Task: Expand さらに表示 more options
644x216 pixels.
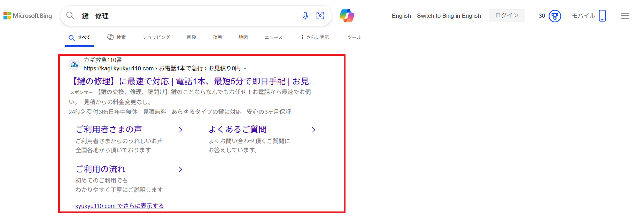Action: click(x=315, y=37)
